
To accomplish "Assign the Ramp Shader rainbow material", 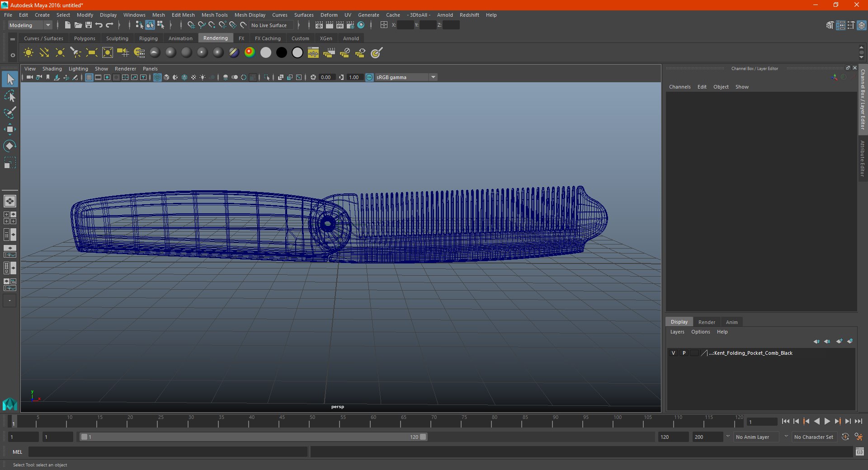I will (x=250, y=52).
